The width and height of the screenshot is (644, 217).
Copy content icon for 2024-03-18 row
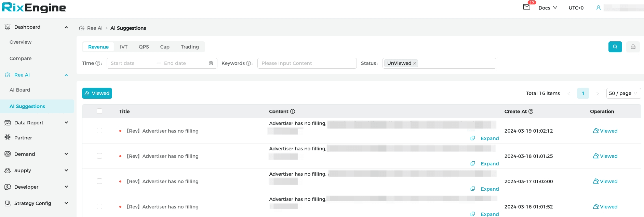(x=473, y=163)
